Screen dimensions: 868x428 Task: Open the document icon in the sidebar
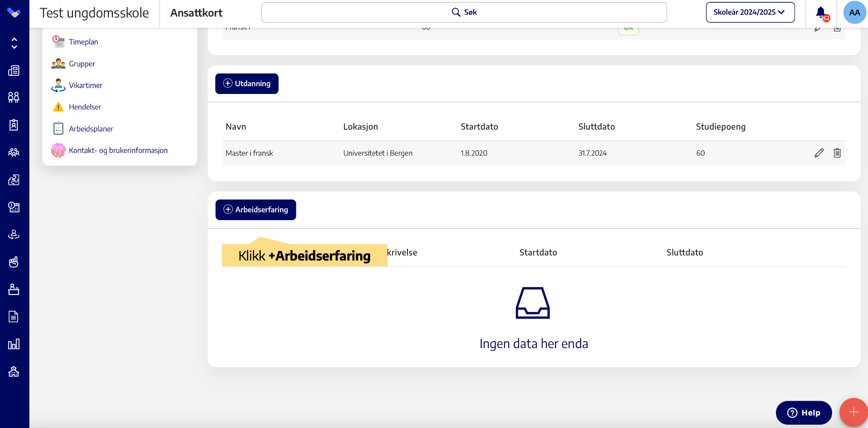(14, 317)
